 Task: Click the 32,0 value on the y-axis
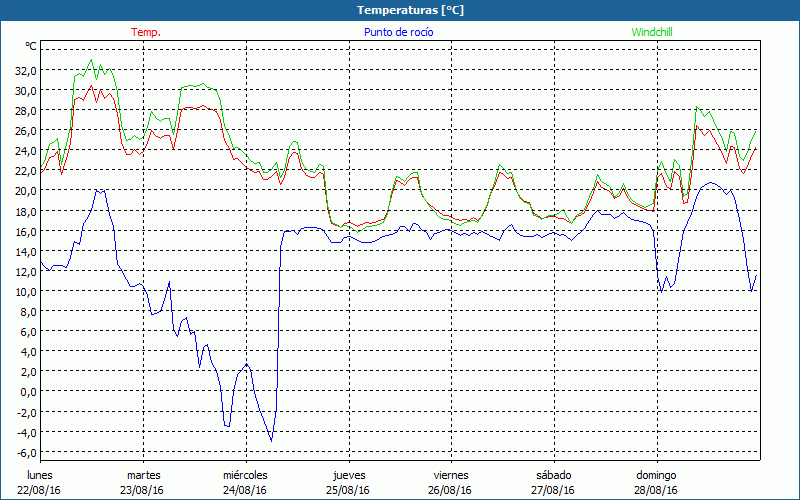tap(24, 70)
